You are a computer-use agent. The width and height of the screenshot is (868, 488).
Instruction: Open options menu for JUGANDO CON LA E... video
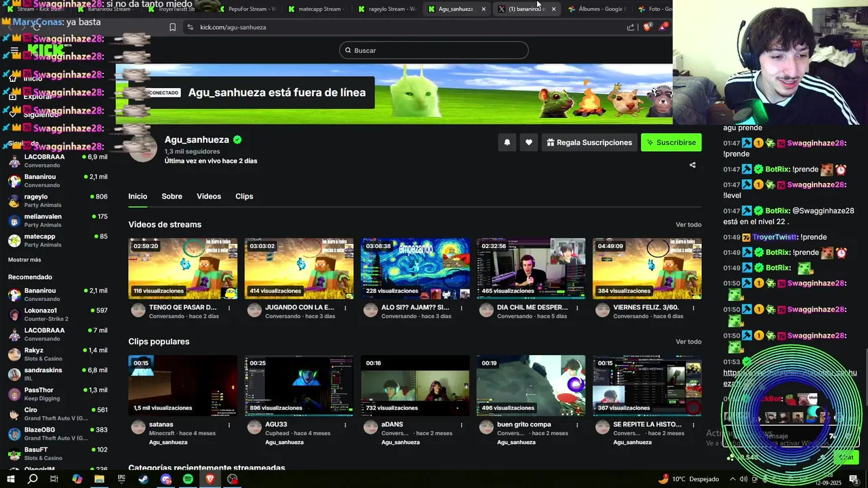tap(345, 308)
